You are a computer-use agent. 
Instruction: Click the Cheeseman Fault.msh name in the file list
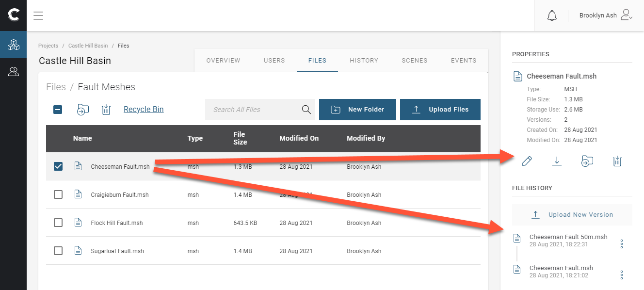[120, 167]
